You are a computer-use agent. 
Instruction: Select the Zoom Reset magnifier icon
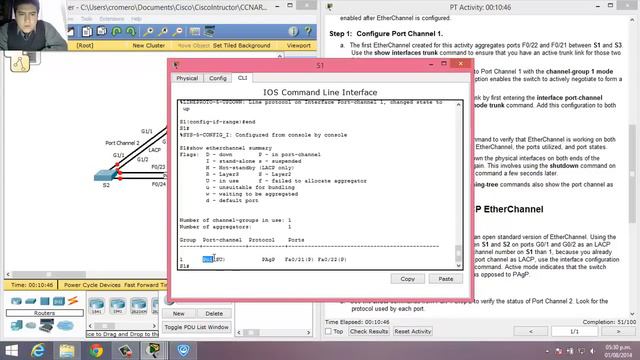click(163, 31)
